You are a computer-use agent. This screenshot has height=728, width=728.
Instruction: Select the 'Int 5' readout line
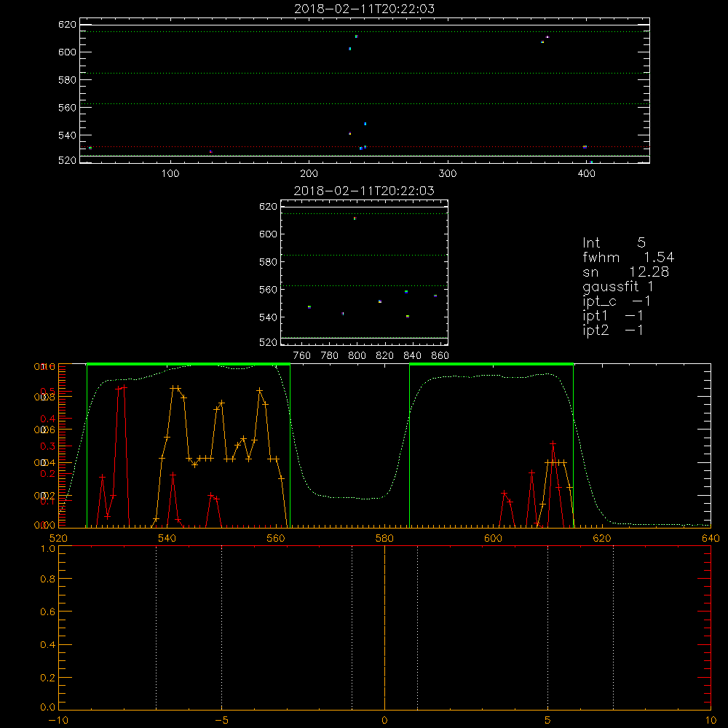coord(614,243)
